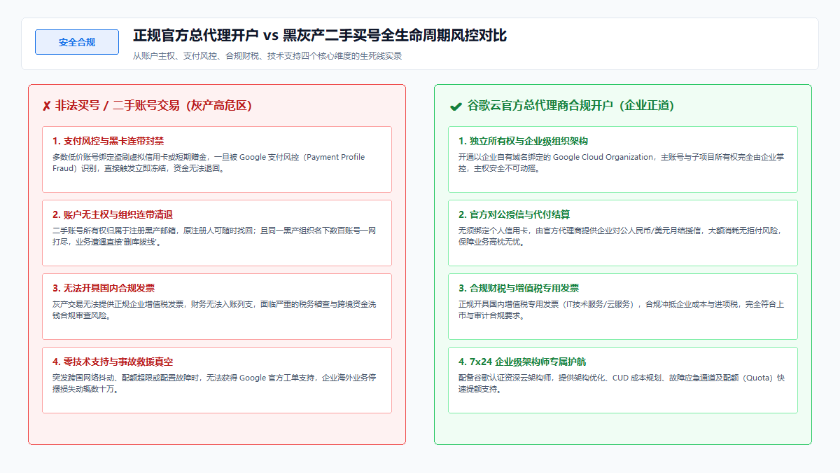
Task: Click the paragraph mentioning Google 官方工单支持
Action: [x=214, y=384]
